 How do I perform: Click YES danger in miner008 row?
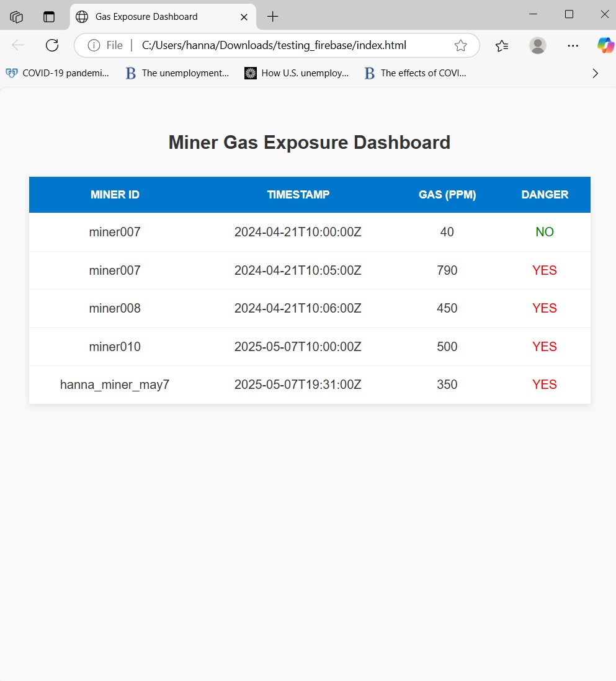[x=545, y=308]
